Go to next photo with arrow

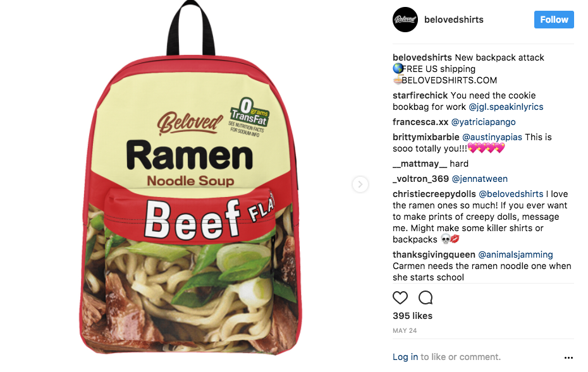point(360,184)
